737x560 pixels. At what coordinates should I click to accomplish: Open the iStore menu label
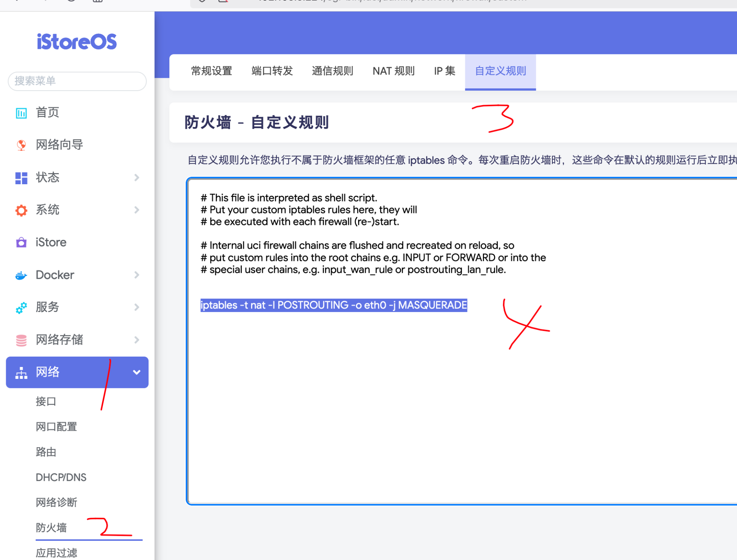(51, 242)
